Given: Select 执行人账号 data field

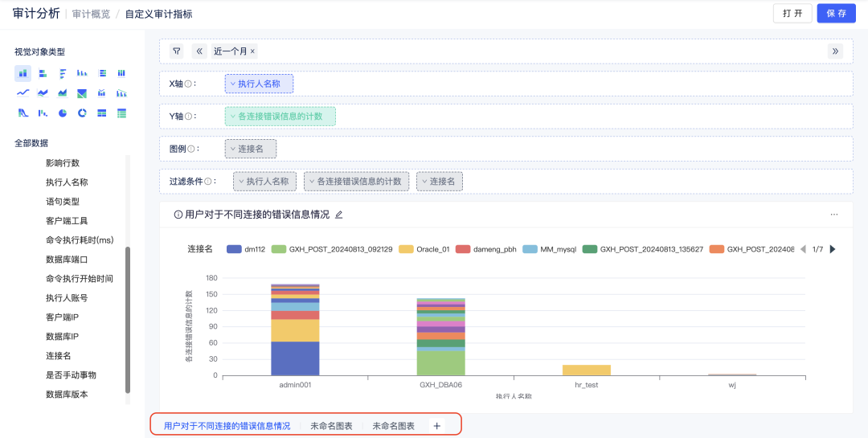Looking at the screenshot, I should tap(67, 298).
